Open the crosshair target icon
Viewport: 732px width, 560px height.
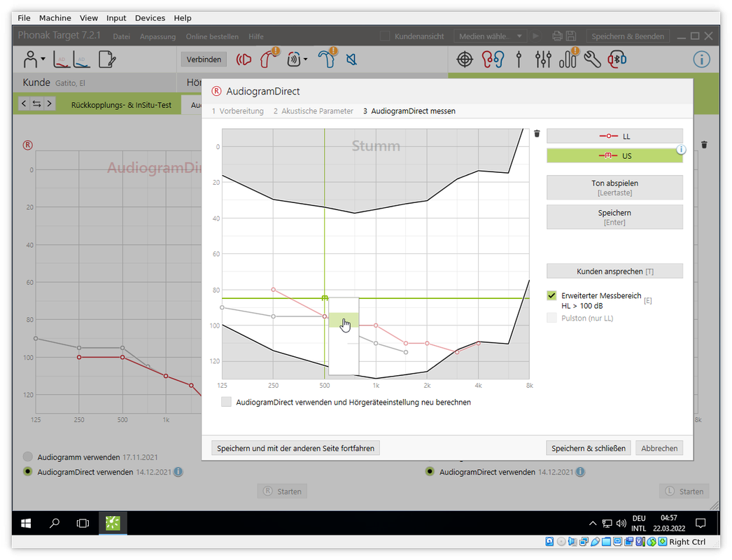465,59
